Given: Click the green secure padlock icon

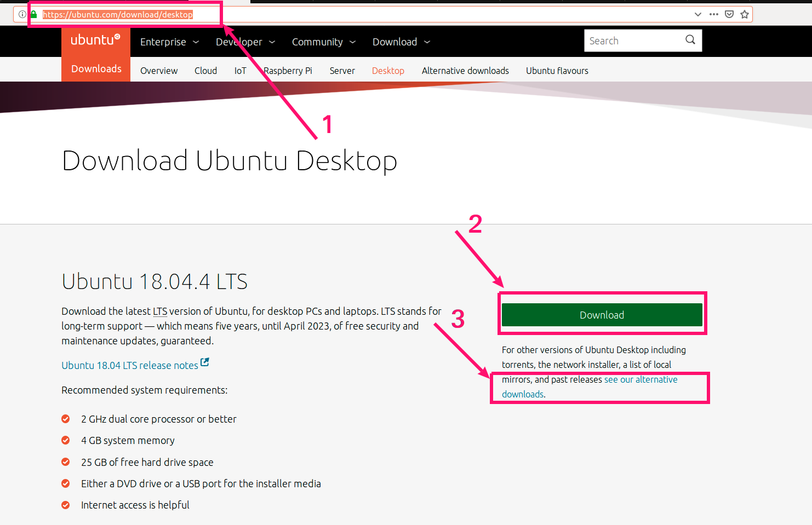Looking at the screenshot, I should (33, 14).
